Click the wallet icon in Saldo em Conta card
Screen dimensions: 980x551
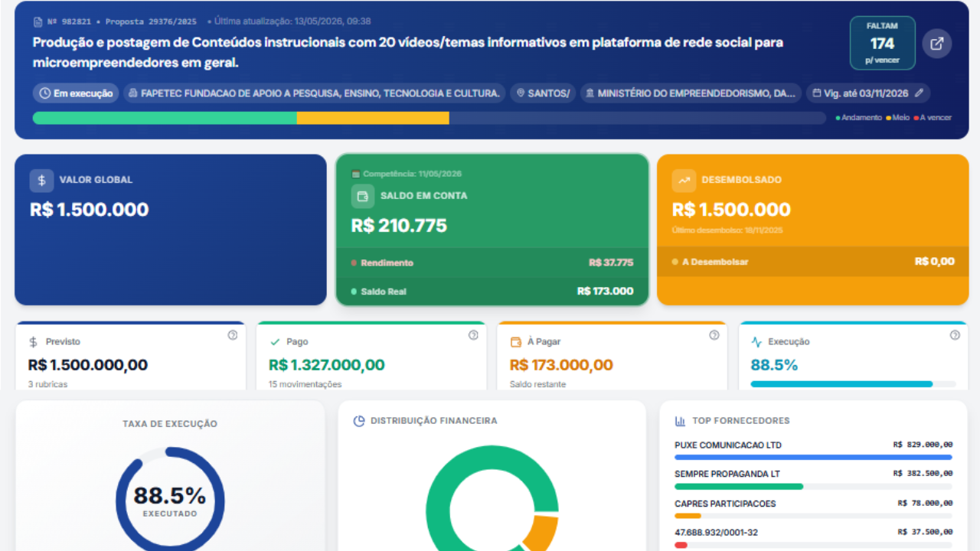tap(363, 196)
